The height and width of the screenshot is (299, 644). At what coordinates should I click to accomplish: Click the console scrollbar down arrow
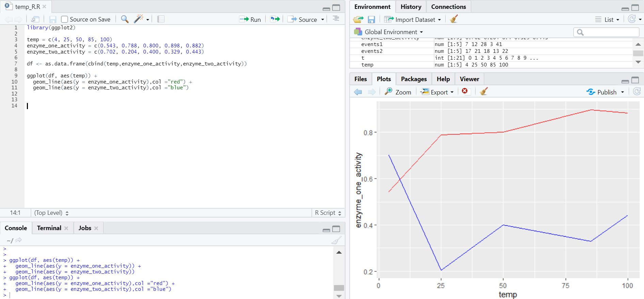(339, 296)
